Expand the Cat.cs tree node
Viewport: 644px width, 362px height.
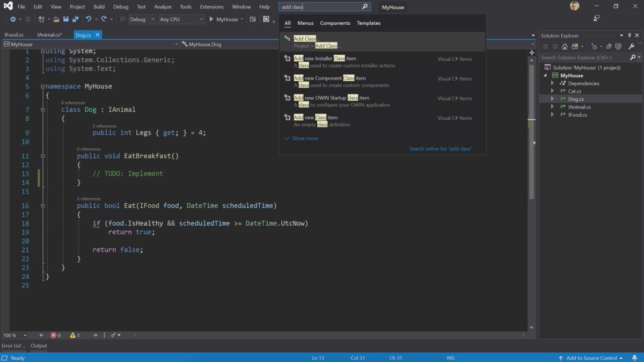[x=552, y=91]
